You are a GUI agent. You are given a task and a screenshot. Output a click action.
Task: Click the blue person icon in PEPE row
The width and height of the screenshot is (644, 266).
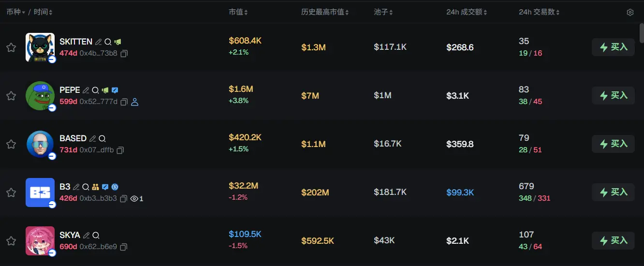(135, 102)
